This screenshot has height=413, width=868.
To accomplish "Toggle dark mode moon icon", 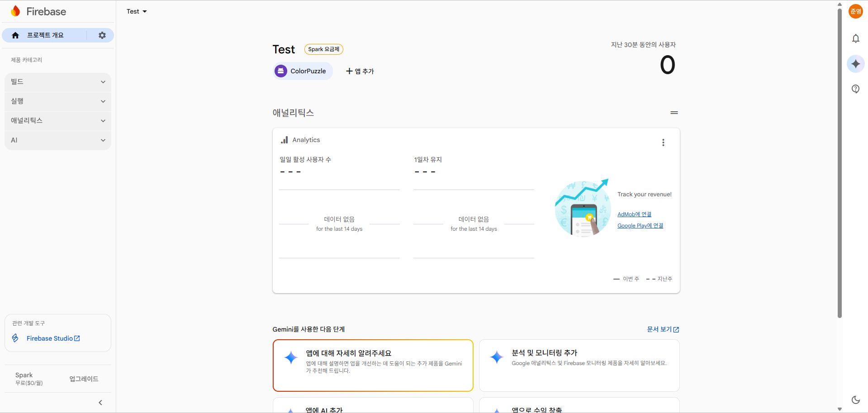I will [x=855, y=400].
